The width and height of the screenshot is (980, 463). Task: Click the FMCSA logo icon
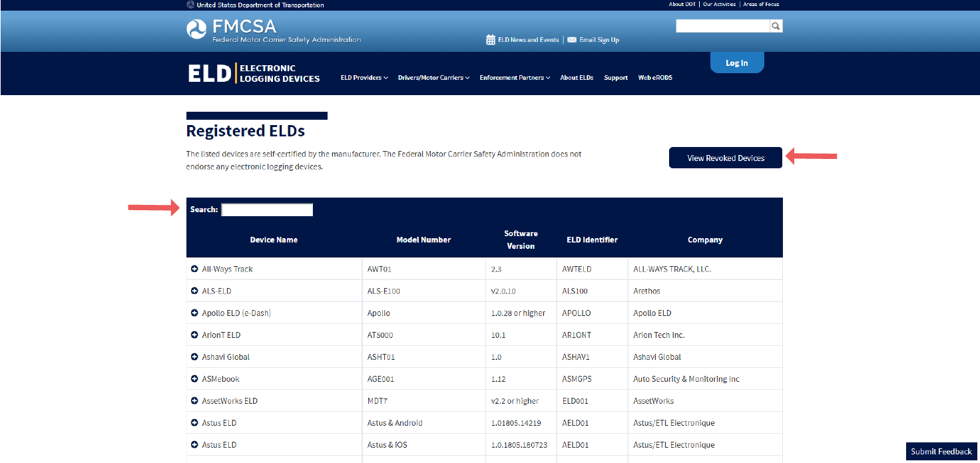point(196,29)
